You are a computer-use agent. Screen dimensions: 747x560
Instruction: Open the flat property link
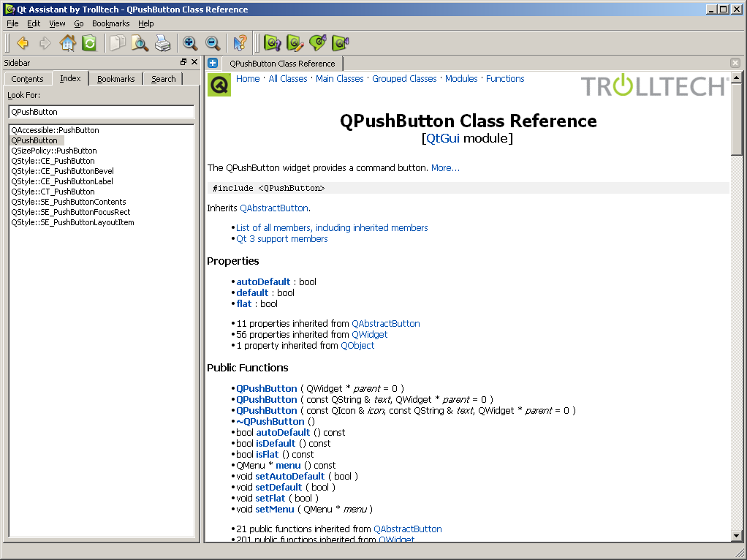coord(244,303)
